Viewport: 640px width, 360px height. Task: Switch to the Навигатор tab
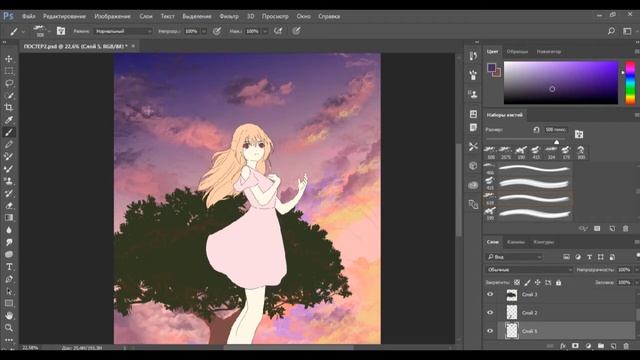[549, 52]
